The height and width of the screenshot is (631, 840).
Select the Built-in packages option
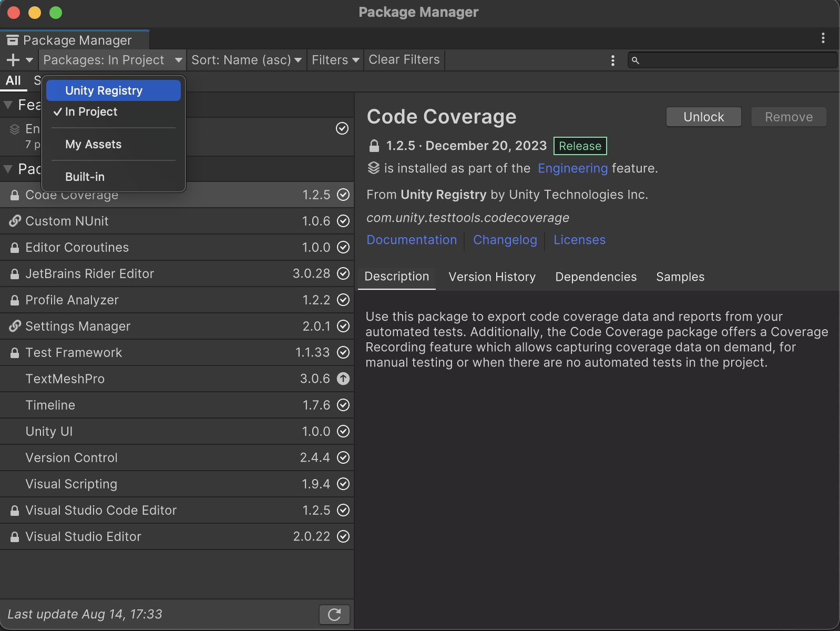(x=85, y=177)
